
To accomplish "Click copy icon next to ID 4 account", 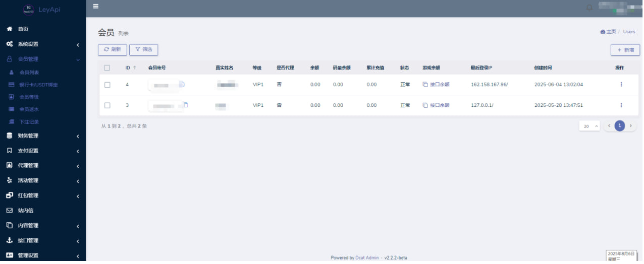I will [183, 84].
